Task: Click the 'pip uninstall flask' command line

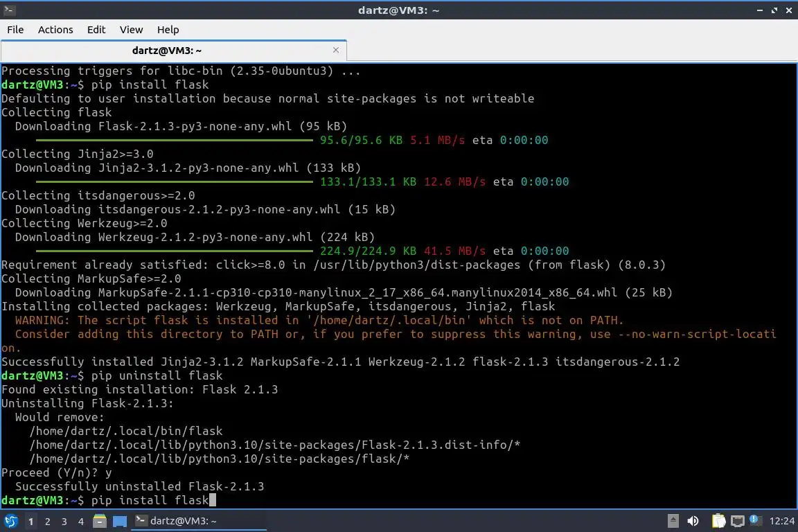Action: (157, 375)
